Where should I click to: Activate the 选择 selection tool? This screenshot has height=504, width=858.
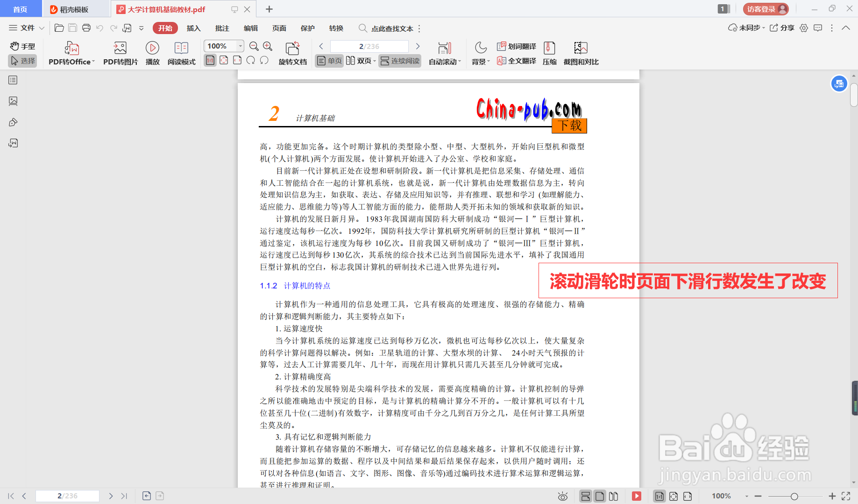[x=22, y=61]
